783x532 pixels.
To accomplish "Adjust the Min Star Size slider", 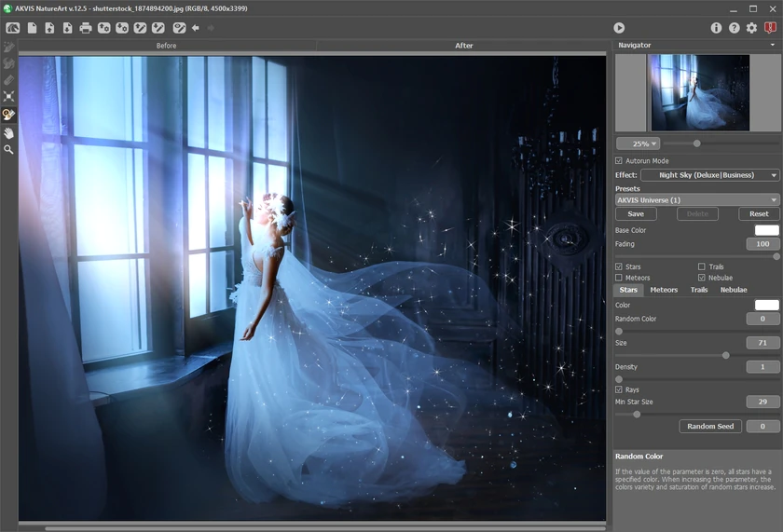I will coord(637,415).
